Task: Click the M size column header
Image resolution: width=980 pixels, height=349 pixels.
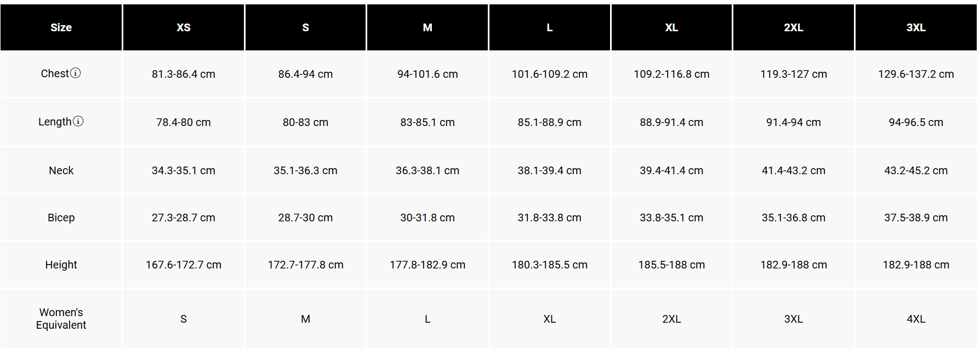Action: (428, 27)
